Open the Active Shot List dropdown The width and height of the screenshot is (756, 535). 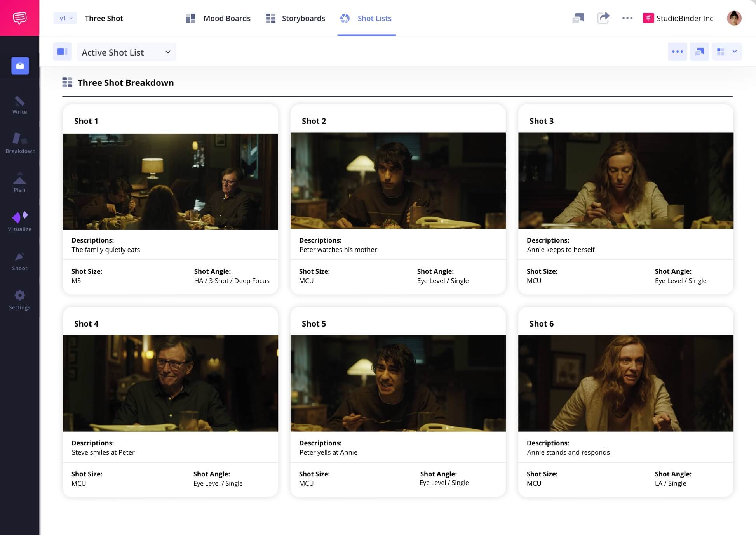click(x=126, y=52)
